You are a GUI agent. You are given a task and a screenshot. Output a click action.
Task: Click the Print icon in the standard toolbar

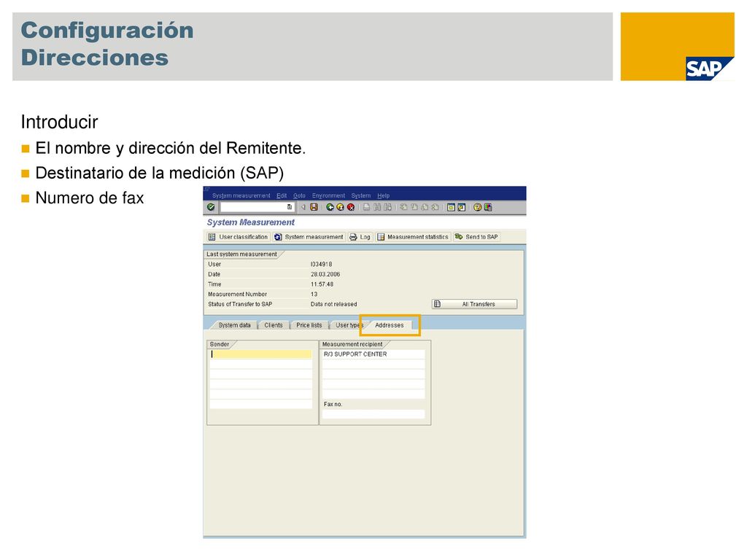[366, 207]
